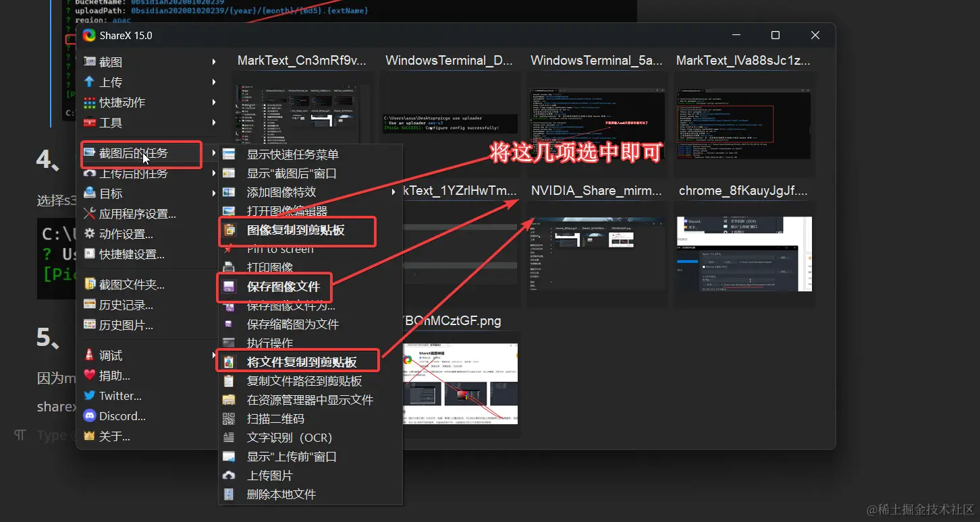This screenshot has height=522, width=980.
Task: Expand the 调试 submenu arrow
Action: click(x=214, y=355)
